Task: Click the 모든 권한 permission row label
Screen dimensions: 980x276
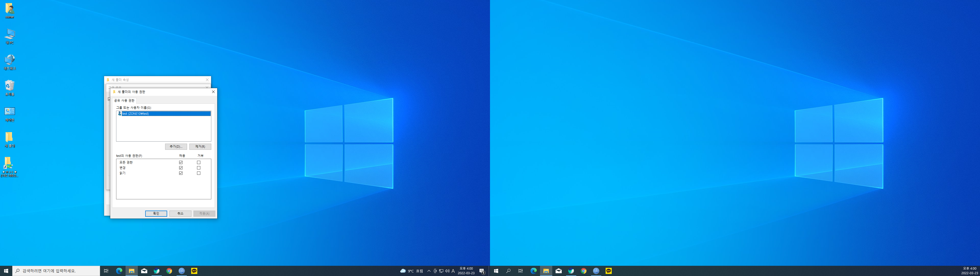Action: [x=126, y=162]
